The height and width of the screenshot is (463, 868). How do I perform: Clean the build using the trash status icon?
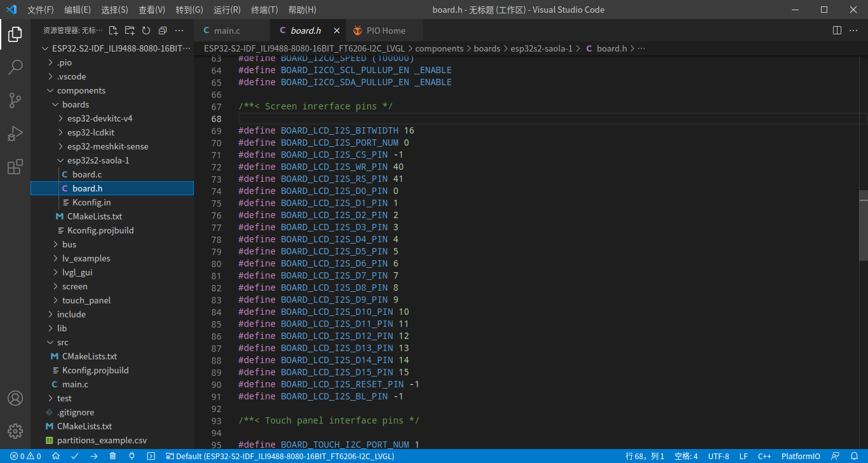[x=112, y=456]
